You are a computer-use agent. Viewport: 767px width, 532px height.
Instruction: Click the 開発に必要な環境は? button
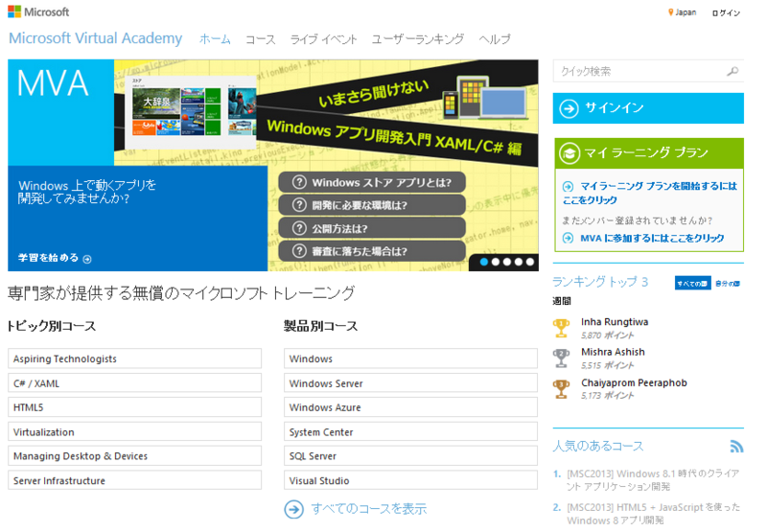point(372,205)
